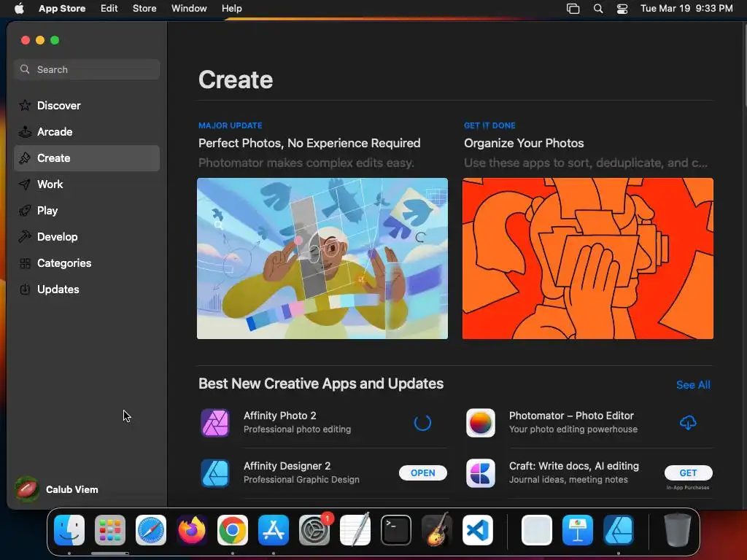The width and height of the screenshot is (747, 560).
Task: Open the Apple menu
Action: tap(19, 8)
